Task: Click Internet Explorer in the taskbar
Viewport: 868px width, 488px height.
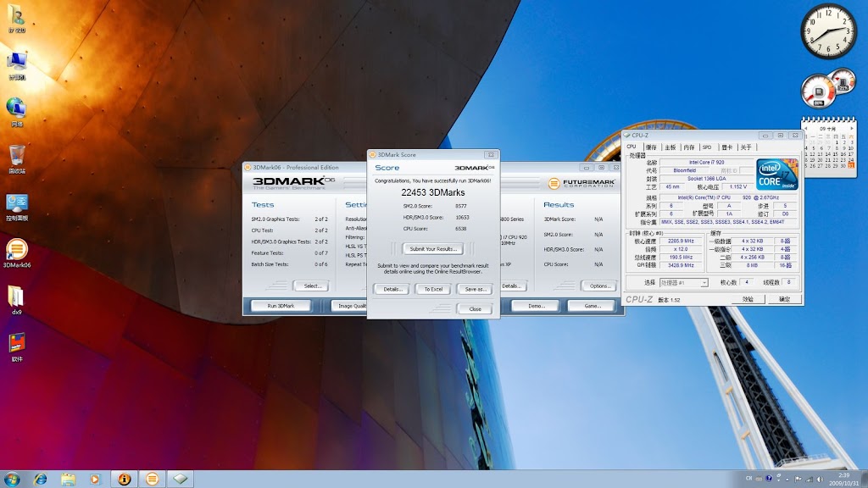Action: pos(40,479)
